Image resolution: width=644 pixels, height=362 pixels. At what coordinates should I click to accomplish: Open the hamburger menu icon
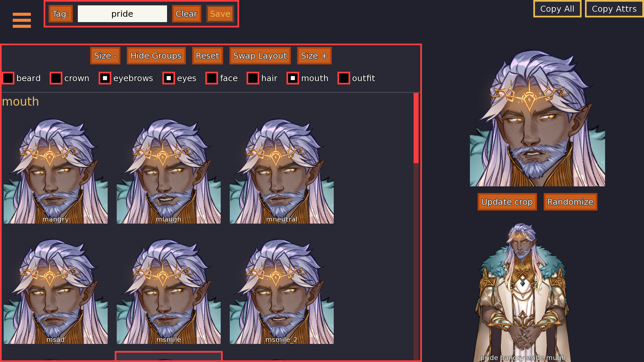(x=22, y=20)
